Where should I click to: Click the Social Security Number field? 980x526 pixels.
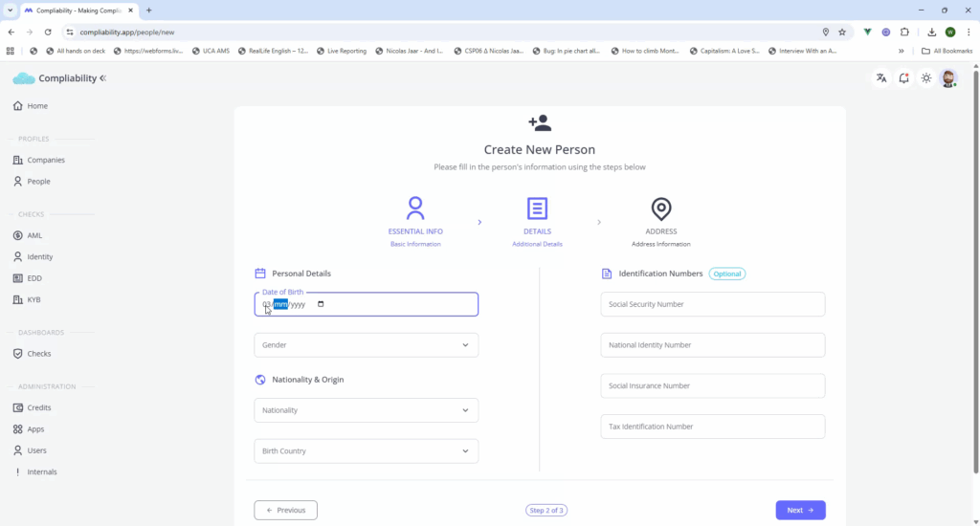(x=712, y=304)
